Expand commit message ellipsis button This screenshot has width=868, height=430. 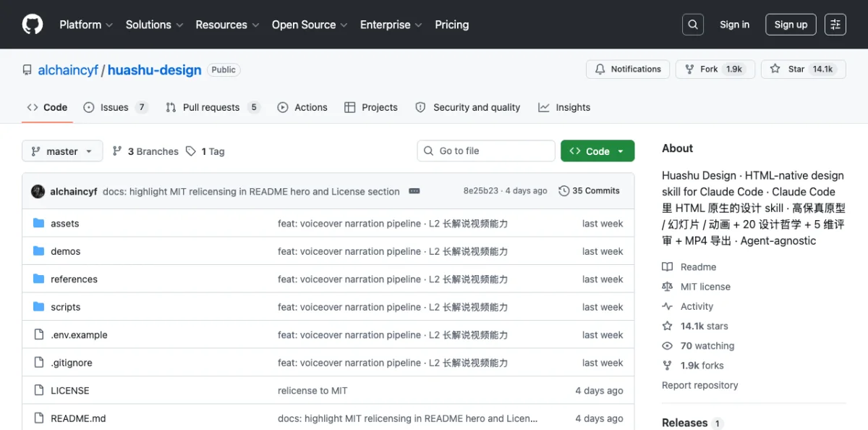[414, 191]
